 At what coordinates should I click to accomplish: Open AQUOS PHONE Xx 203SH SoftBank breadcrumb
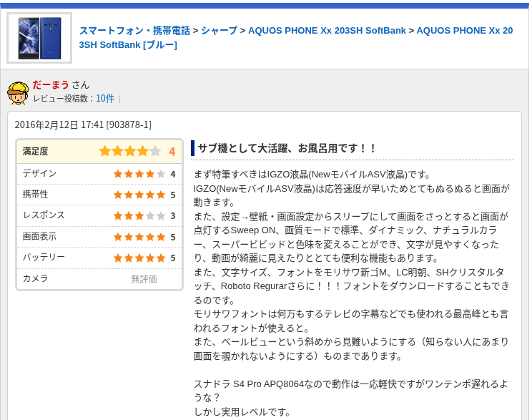(327, 31)
